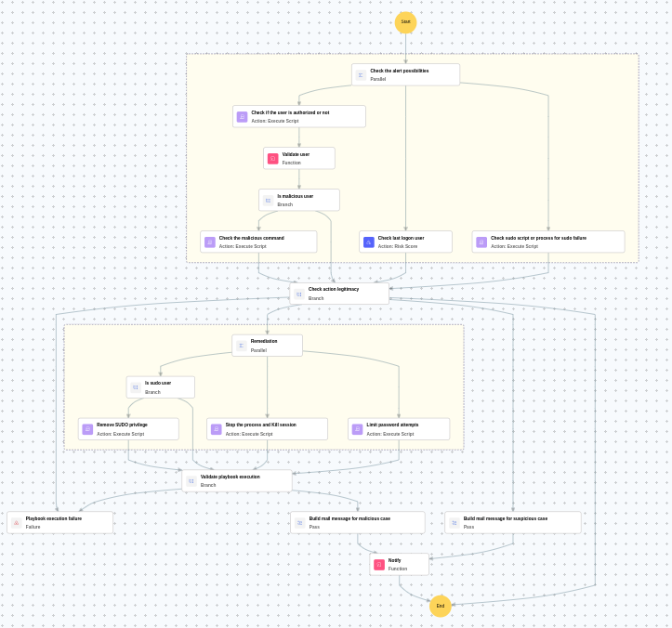Click the Branch icon on Is malicious user
Viewport: 672px width, 628px height.
pos(269,200)
